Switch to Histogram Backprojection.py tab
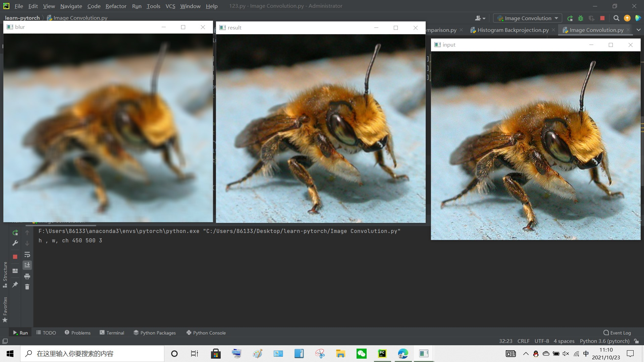The width and height of the screenshot is (644, 362). [x=513, y=30]
